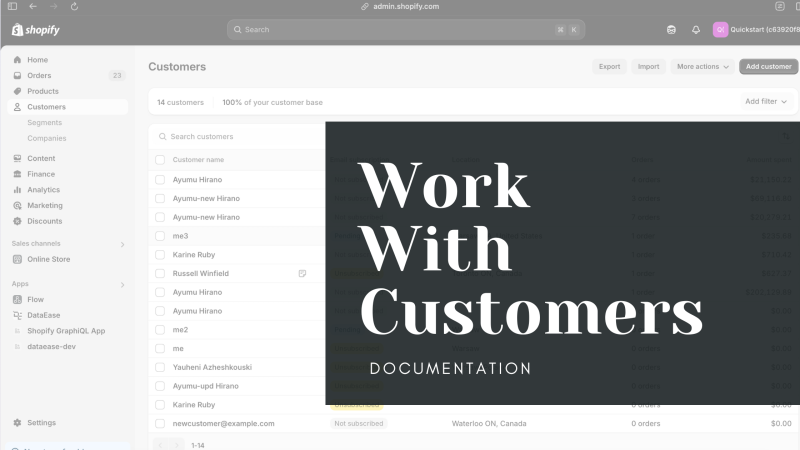
Task: Click the Products tag icon
Action: pyautogui.click(x=17, y=91)
